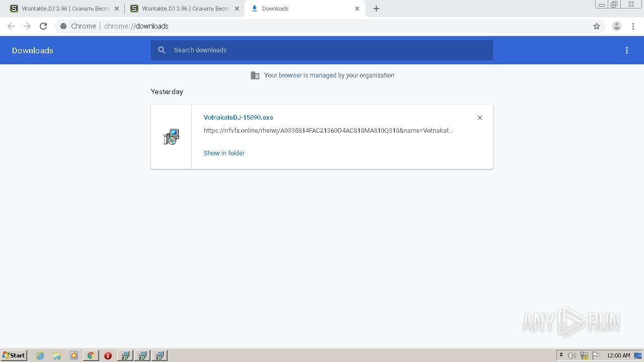Bookmark this page with the star icon
The image size is (644, 362).
click(x=597, y=26)
